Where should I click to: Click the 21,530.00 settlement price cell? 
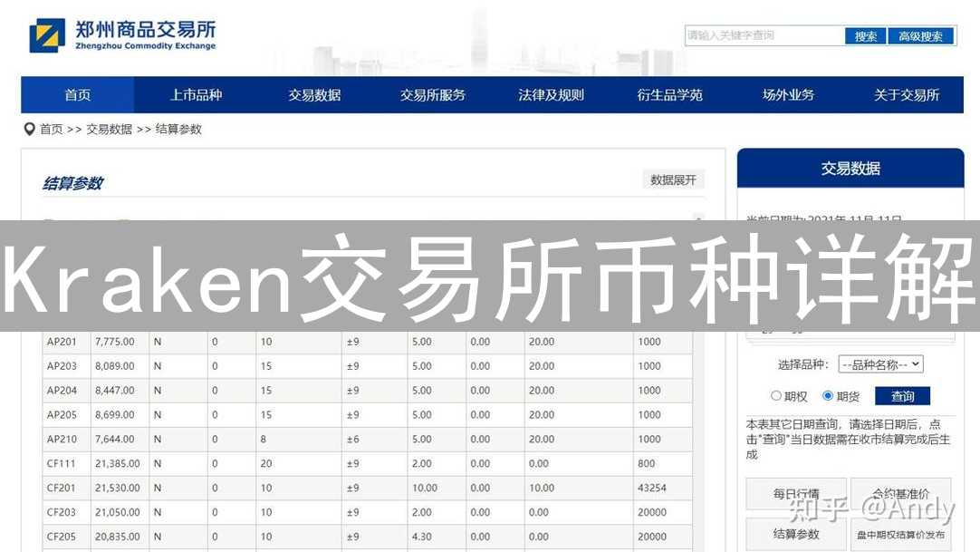[120, 489]
